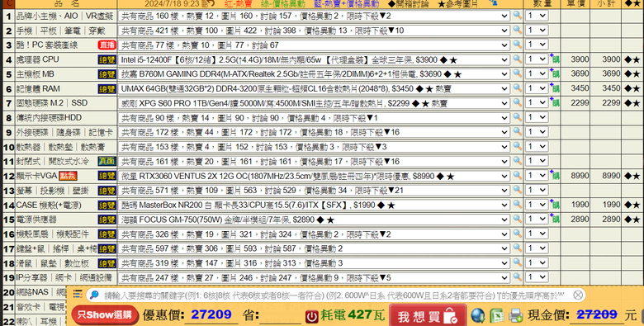644x326 pixels.
Task: Click the 我想買 button
Action: point(427,315)
